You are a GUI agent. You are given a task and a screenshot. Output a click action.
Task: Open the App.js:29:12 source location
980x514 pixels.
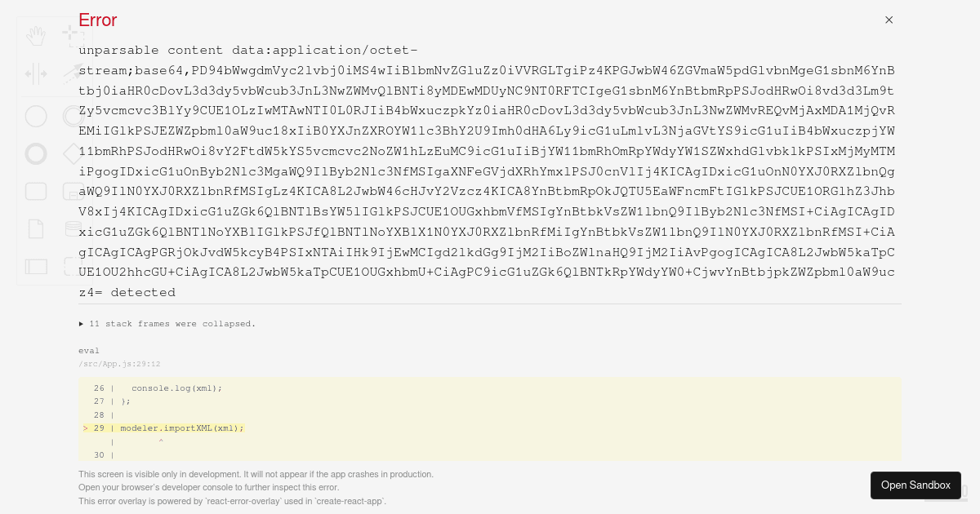coord(119,364)
